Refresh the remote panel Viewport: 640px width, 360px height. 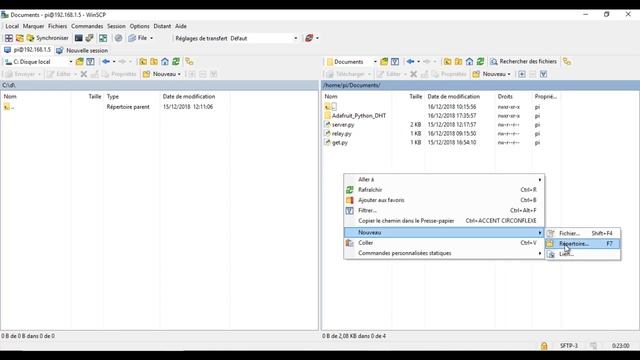click(481, 62)
